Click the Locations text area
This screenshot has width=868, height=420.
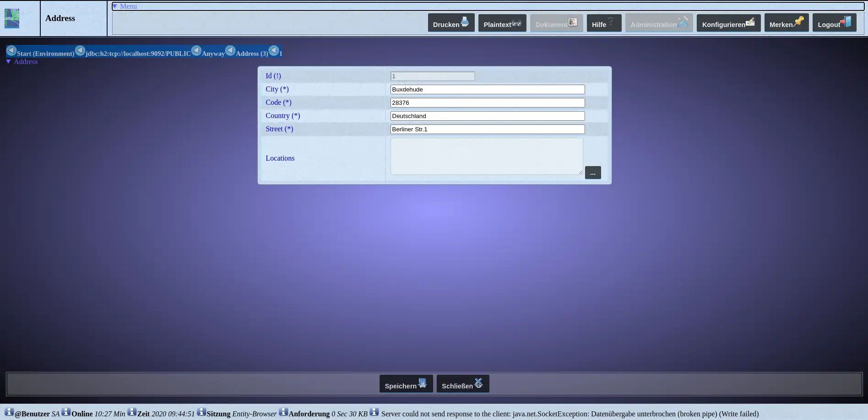pos(487,156)
